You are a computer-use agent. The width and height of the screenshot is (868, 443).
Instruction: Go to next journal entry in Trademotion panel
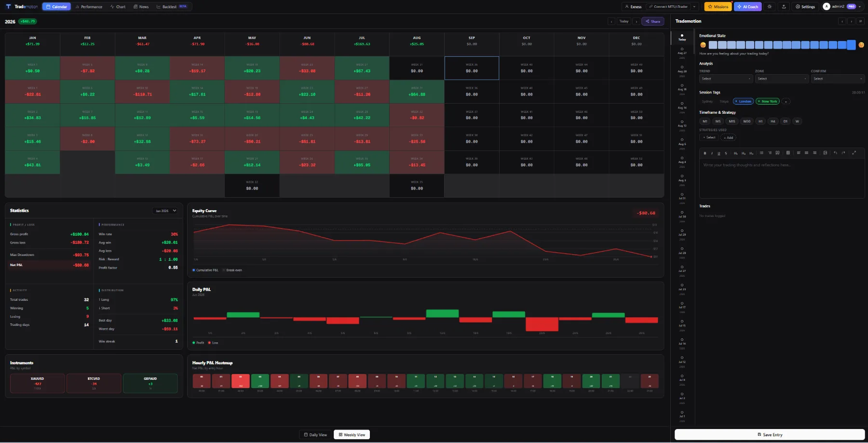click(852, 21)
